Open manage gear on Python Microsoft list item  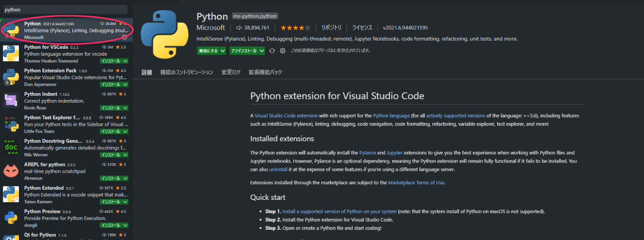(124, 37)
